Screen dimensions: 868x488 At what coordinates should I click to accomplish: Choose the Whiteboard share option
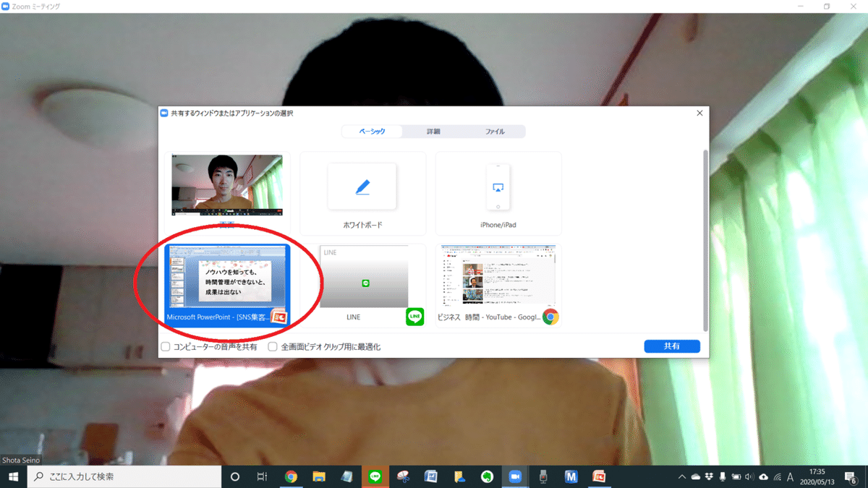[363, 193]
